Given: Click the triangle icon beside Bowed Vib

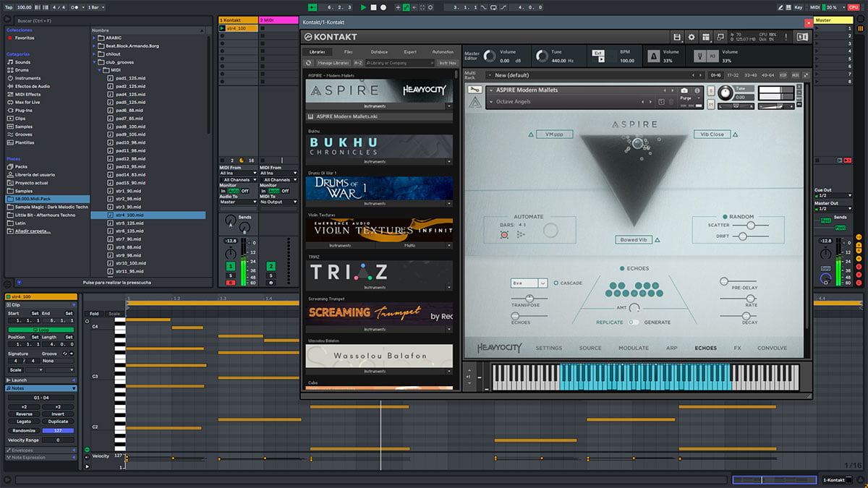Looking at the screenshot, I should pos(657,239).
